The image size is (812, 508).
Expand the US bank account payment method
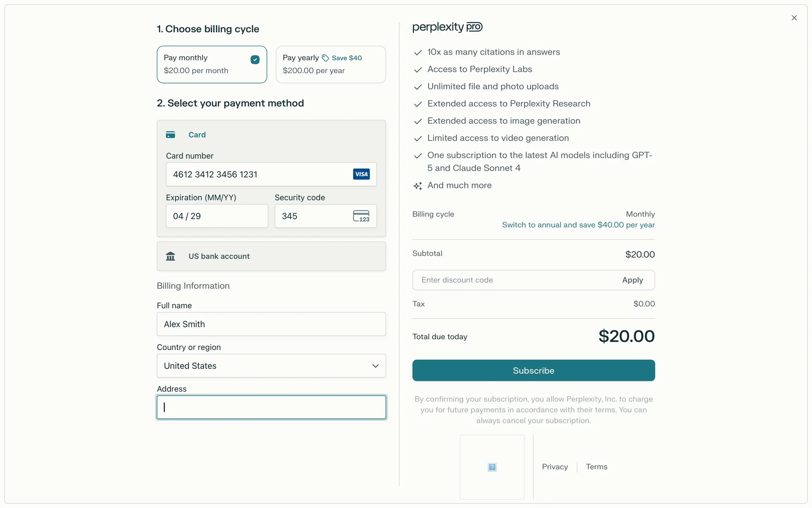[271, 256]
